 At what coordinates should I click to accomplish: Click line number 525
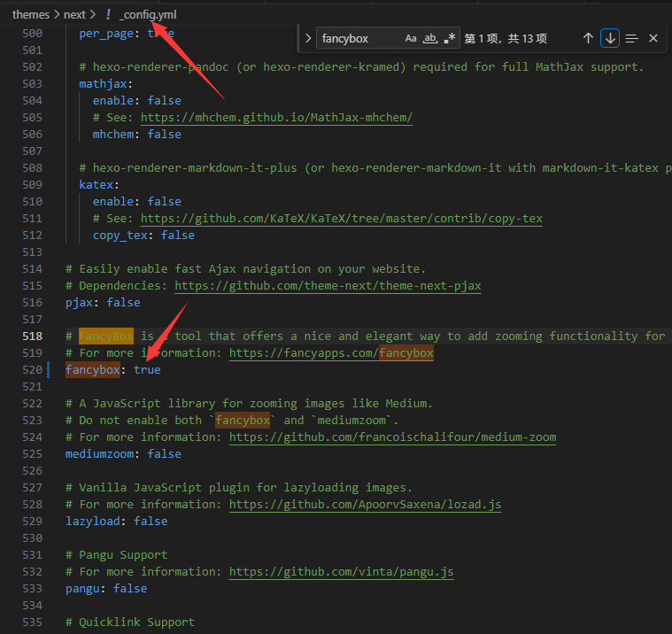tap(33, 454)
